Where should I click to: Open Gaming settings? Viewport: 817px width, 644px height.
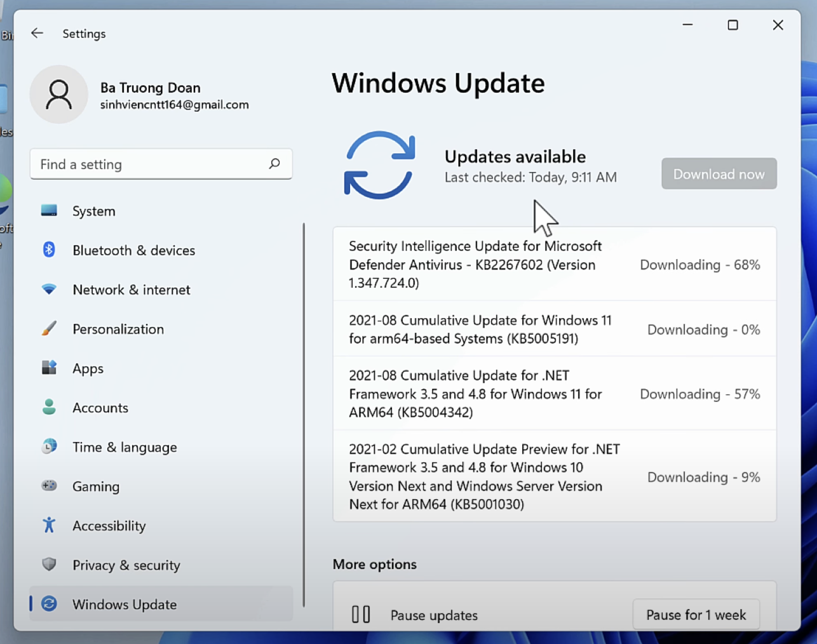161,486
